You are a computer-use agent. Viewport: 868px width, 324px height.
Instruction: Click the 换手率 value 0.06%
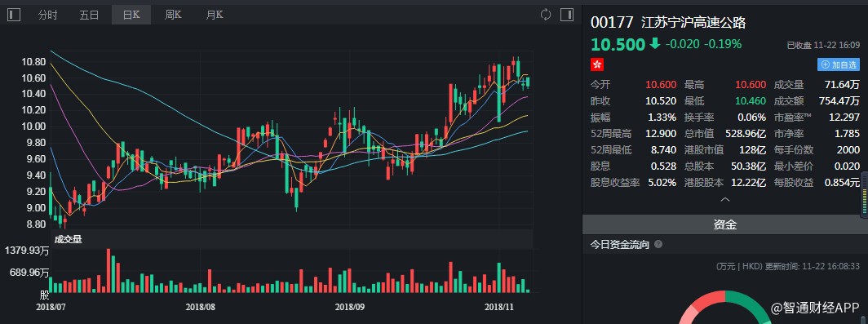752,118
